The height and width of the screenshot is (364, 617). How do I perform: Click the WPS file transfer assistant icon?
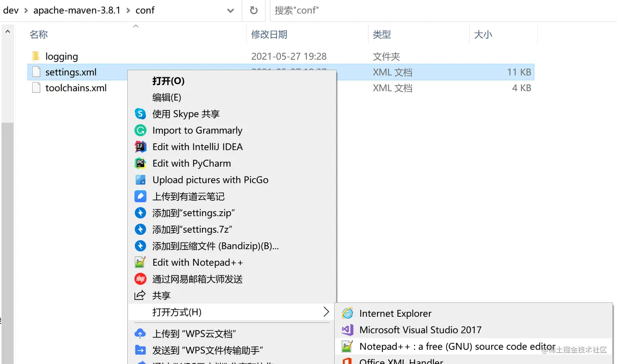[x=140, y=350]
